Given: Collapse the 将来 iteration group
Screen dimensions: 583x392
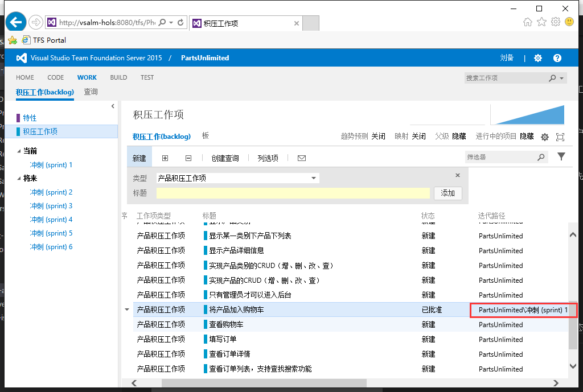Looking at the screenshot, I should pos(19,179).
